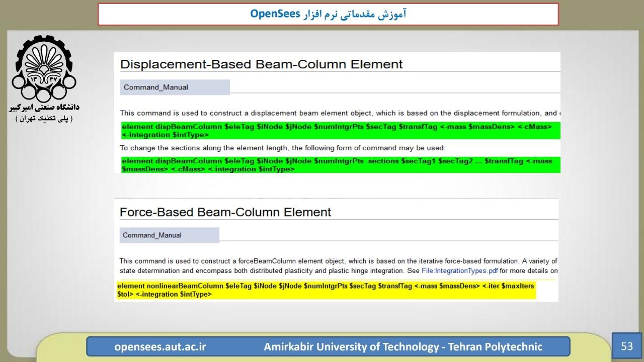Select Command_Manual under Force-Based heading
Screen dimensions: 644x362
(152, 235)
